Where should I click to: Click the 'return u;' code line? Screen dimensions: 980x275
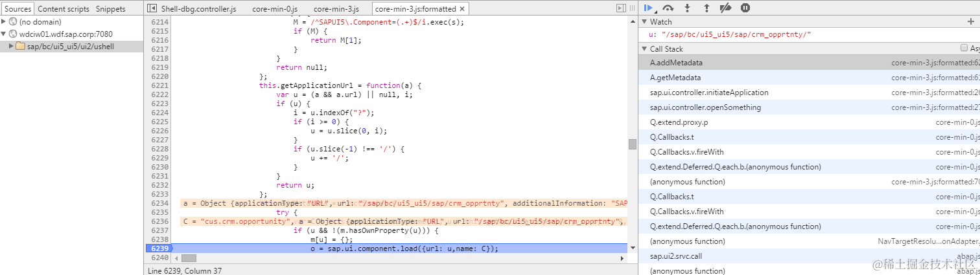click(296, 185)
